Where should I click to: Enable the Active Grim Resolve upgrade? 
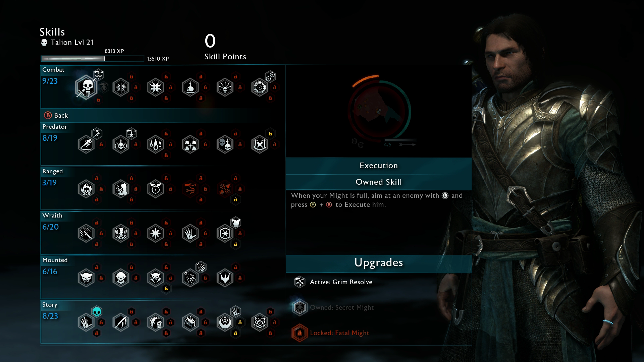(299, 282)
